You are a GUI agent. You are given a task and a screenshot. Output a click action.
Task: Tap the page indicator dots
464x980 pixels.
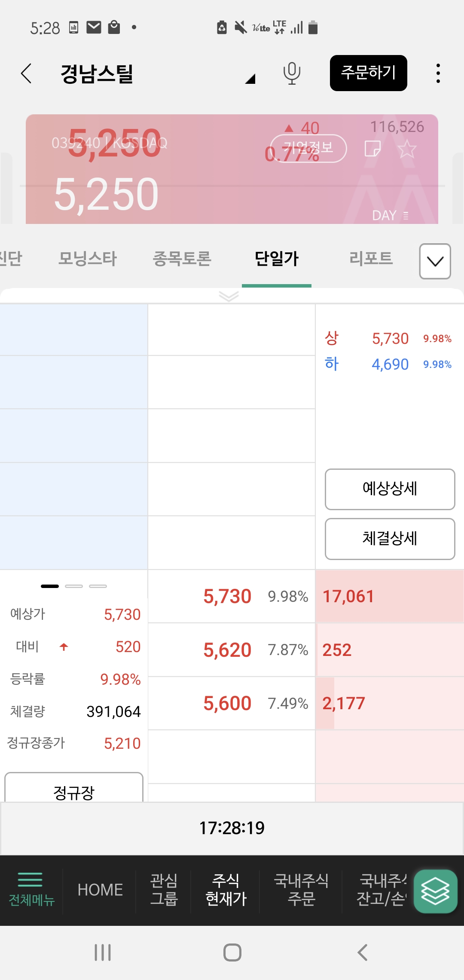[x=74, y=586]
